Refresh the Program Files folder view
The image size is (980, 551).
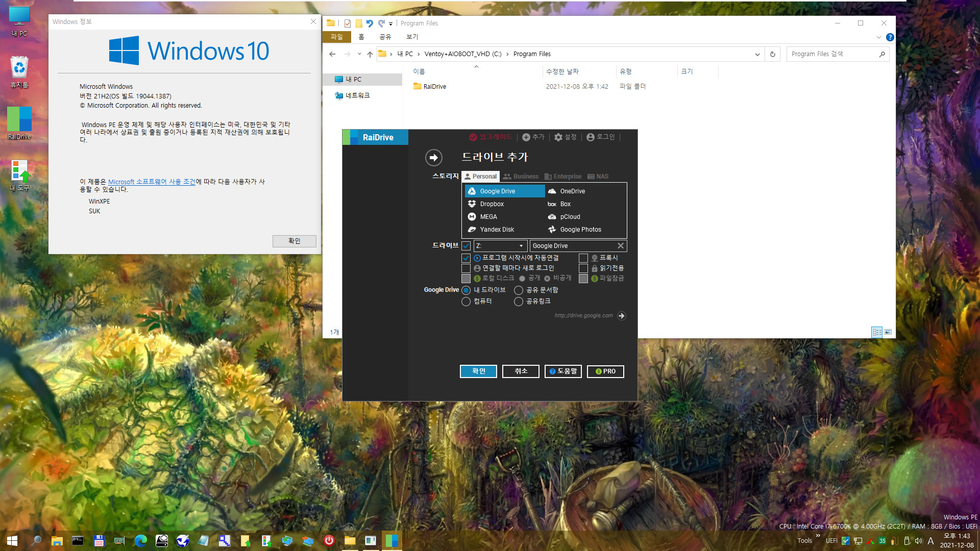(x=772, y=54)
